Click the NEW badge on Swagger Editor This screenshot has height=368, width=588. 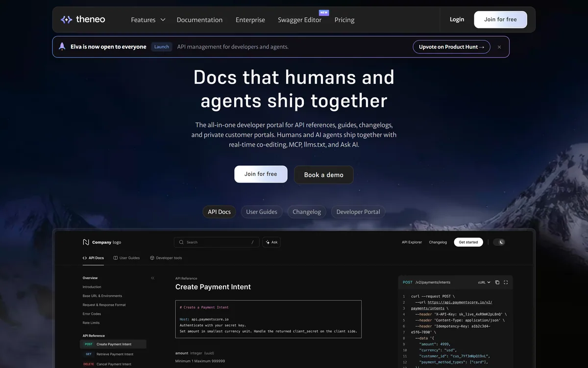pos(324,13)
